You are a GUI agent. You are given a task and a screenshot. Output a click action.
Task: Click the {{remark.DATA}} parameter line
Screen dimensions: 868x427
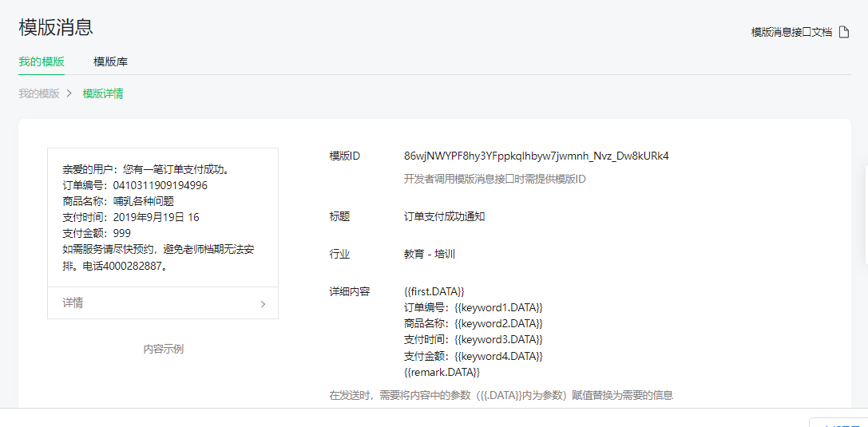point(442,372)
